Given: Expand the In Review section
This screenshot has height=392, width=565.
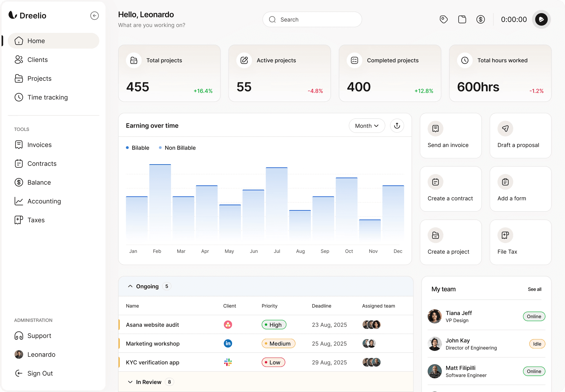Looking at the screenshot, I should click(x=130, y=382).
